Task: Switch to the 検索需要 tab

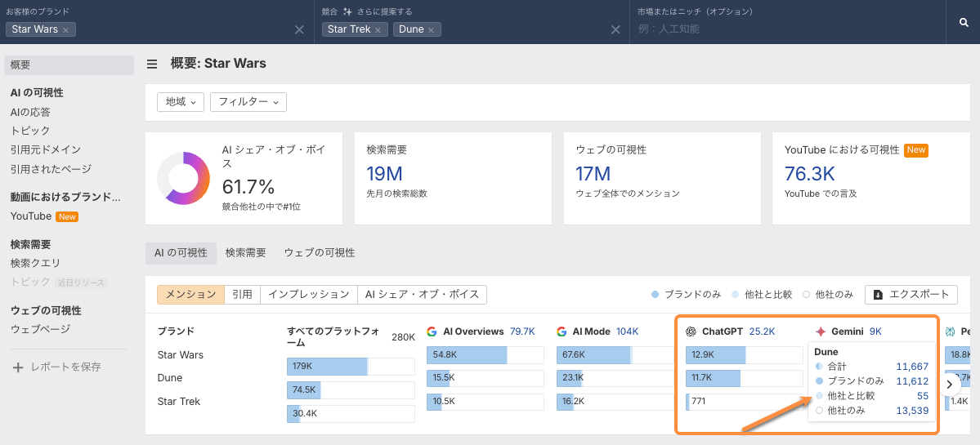Action: coord(245,253)
